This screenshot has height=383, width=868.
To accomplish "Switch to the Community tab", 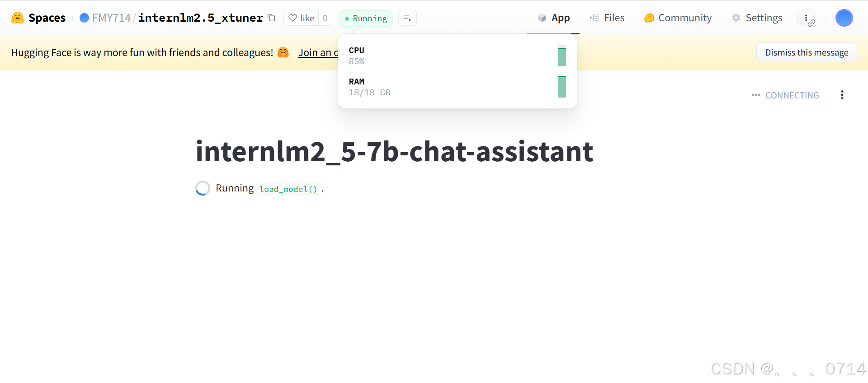I will [x=678, y=18].
